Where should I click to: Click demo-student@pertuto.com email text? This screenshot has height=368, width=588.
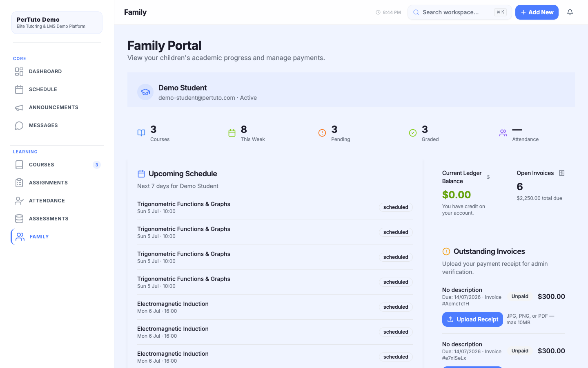197,98
